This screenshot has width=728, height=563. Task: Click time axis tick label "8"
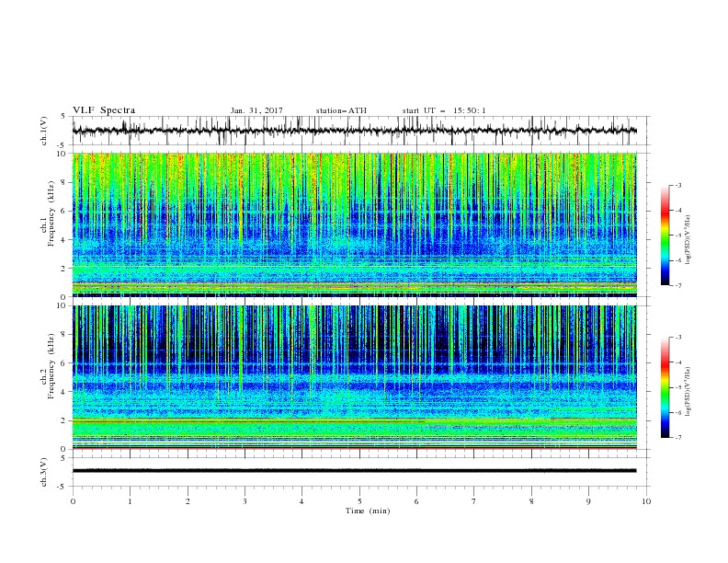point(531,501)
